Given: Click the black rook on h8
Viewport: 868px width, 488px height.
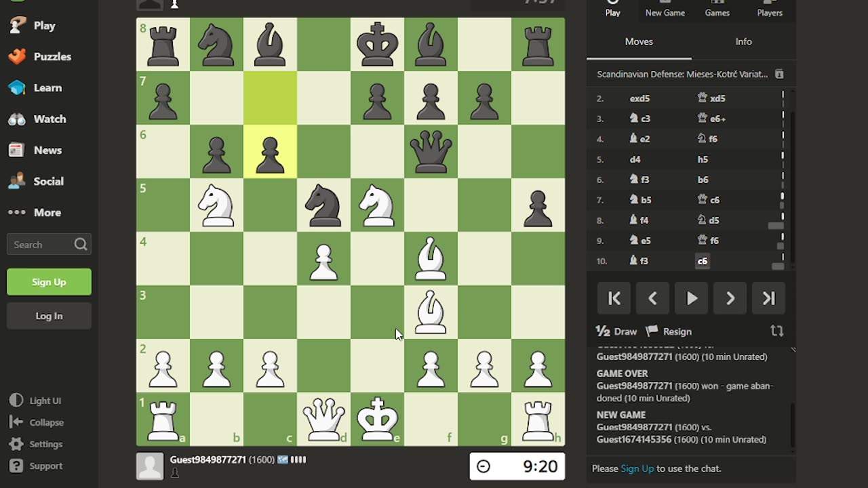Looking at the screenshot, I should point(538,45).
